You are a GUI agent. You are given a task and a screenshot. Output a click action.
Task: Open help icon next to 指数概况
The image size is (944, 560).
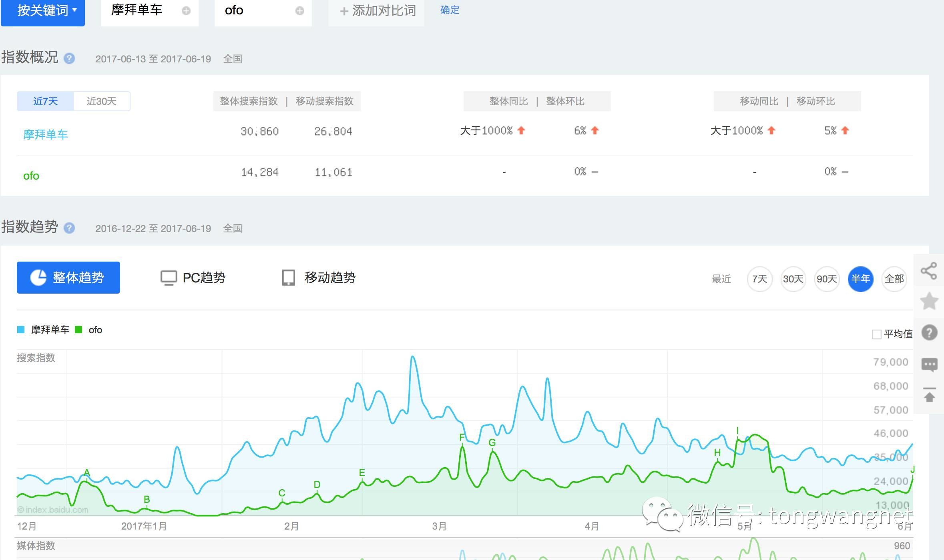pyautogui.click(x=69, y=58)
